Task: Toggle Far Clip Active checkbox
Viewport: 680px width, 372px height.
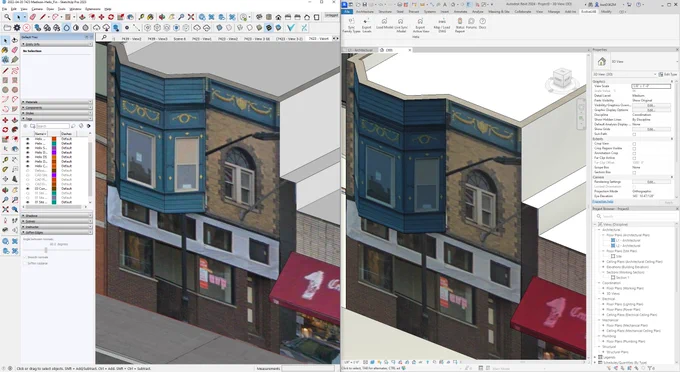Action: tap(634, 158)
